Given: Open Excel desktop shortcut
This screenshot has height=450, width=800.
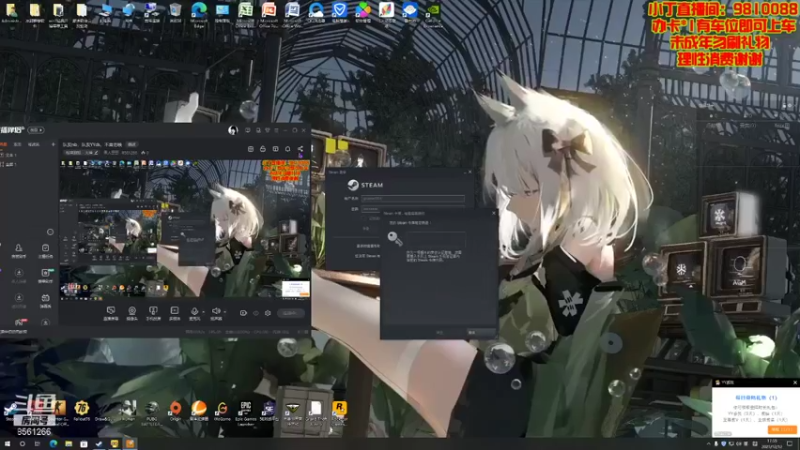Looking at the screenshot, I should [x=245, y=14].
